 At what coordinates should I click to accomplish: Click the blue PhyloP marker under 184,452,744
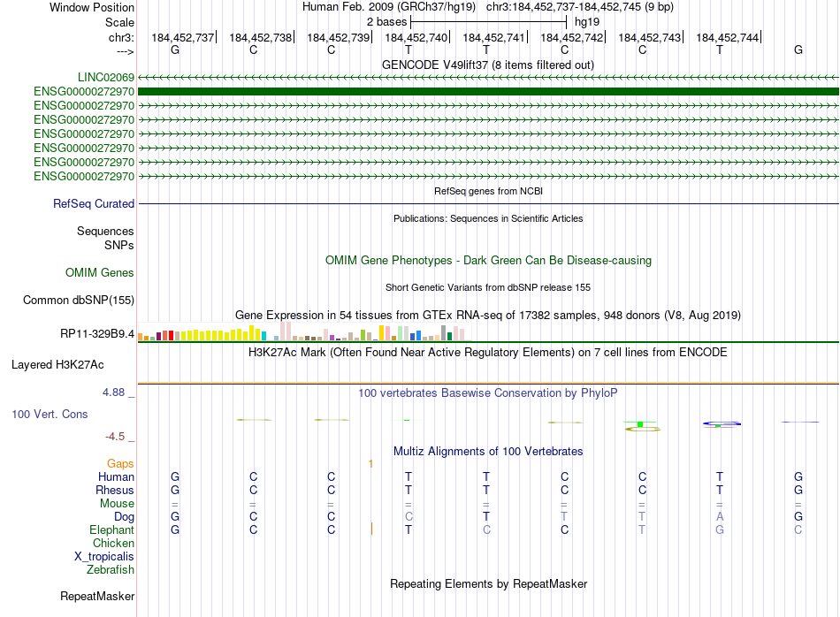[x=722, y=423]
